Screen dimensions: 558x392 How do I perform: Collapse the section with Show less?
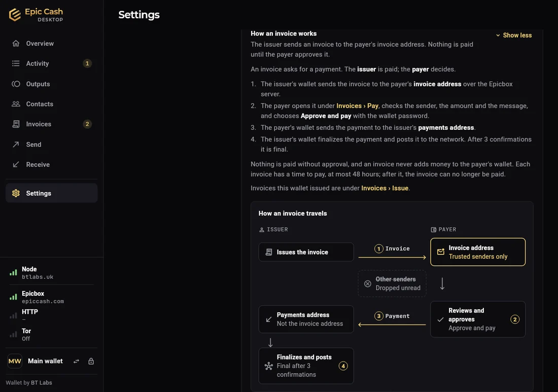[x=513, y=35]
